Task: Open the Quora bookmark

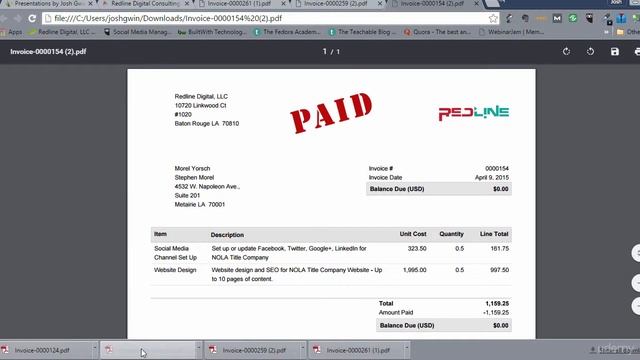Action: click(x=437, y=32)
